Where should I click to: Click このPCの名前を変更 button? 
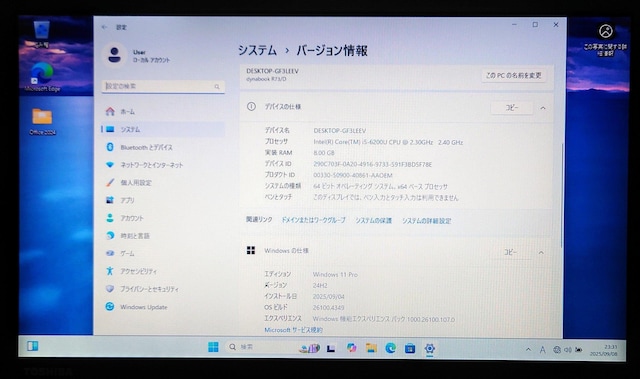(514, 75)
